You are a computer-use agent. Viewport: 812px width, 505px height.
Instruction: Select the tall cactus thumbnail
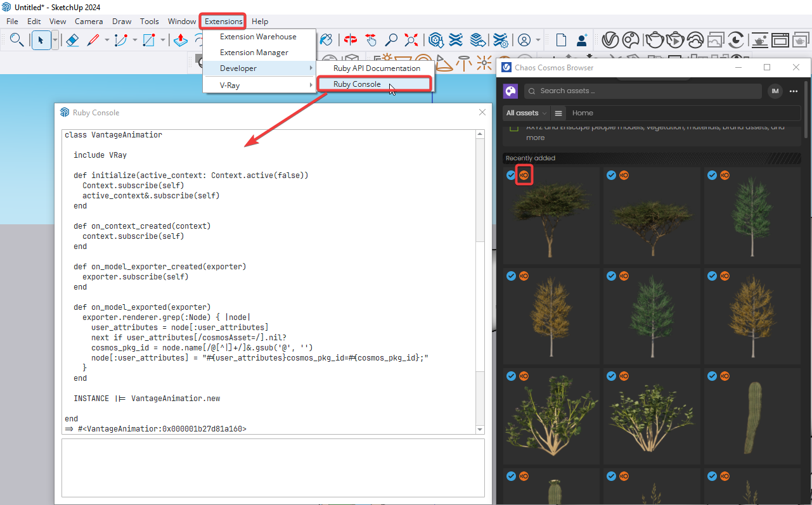[x=752, y=416]
